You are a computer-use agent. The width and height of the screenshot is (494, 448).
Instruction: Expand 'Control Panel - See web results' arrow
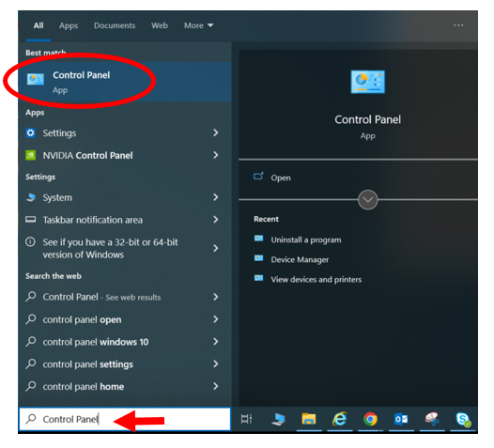[x=216, y=297]
